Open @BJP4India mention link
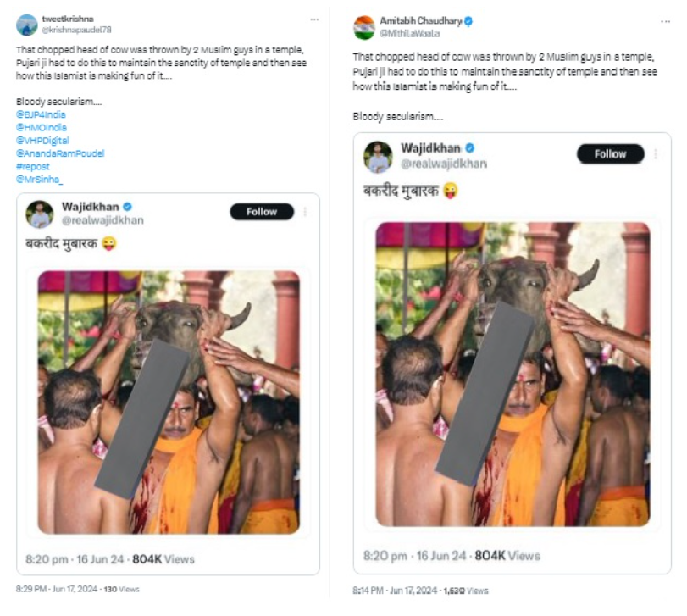 41,114
